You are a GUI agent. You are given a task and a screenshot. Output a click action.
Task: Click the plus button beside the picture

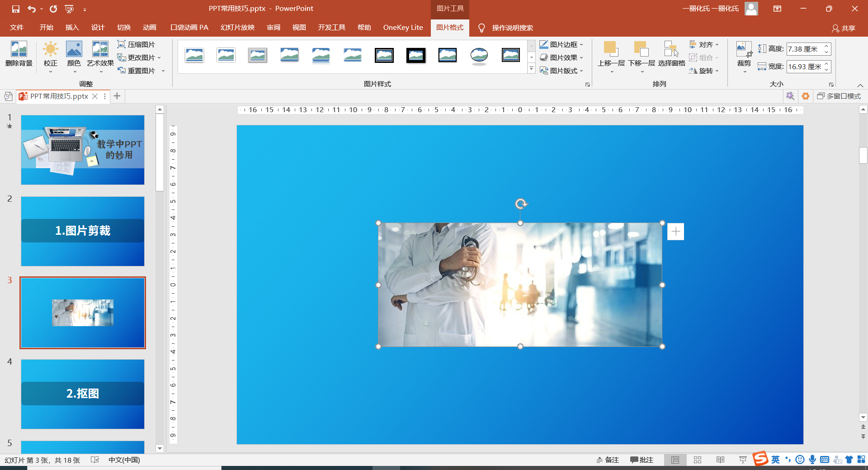coord(676,232)
